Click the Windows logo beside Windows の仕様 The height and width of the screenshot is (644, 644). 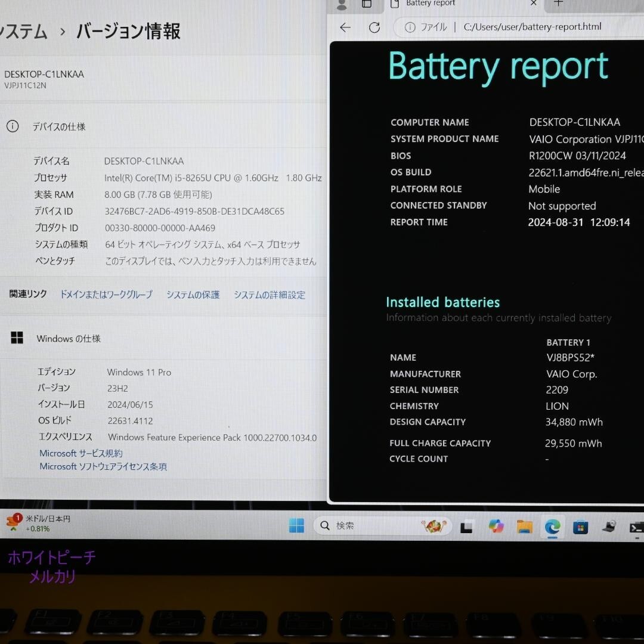tap(17, 338)
